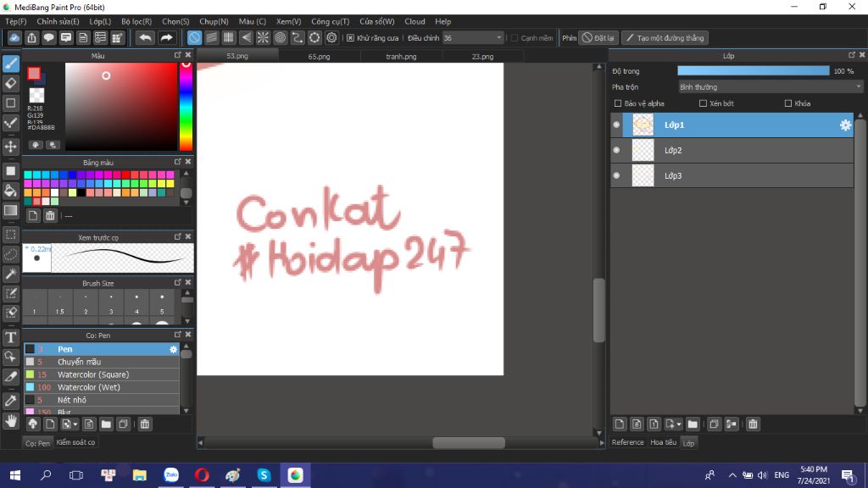Toggle Cạnh mềm checkbox
Screen dimensions: 868x488
click(515, 38)
